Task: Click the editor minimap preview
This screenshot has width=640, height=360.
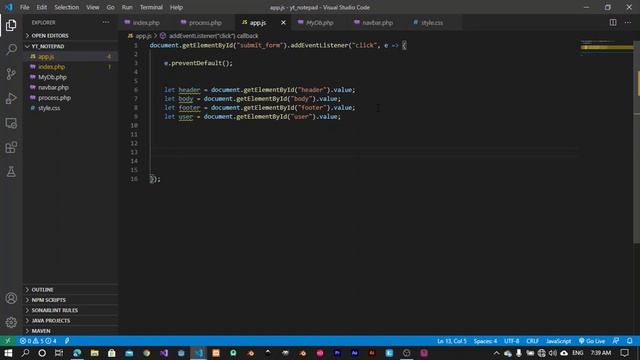Action: pos(607,47)
